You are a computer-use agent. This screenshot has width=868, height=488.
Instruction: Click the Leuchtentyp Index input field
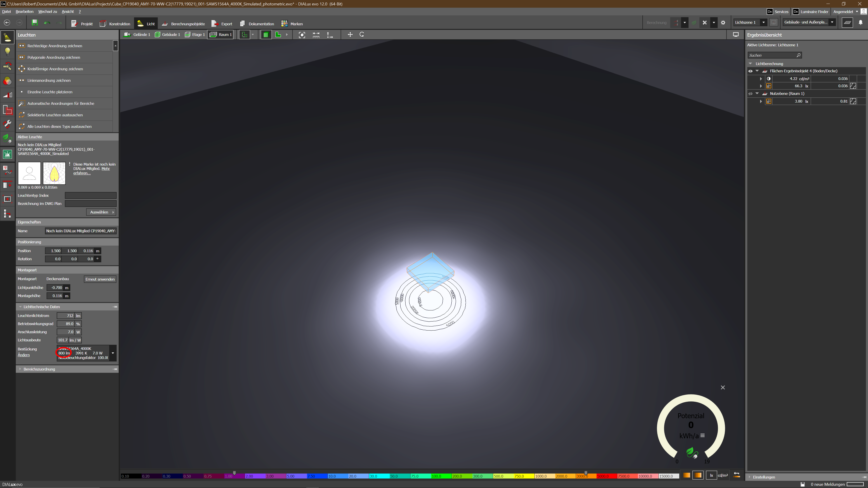pos(90,195)
